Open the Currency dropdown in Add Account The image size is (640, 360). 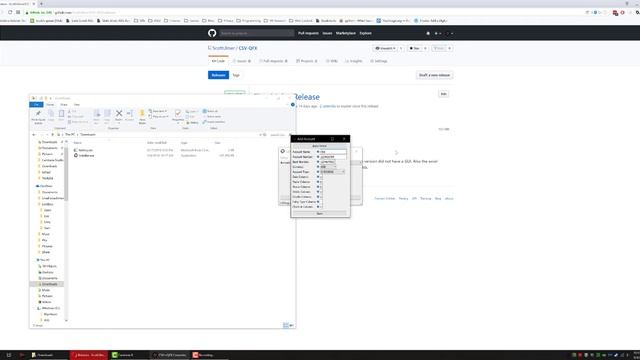[328, 167]
